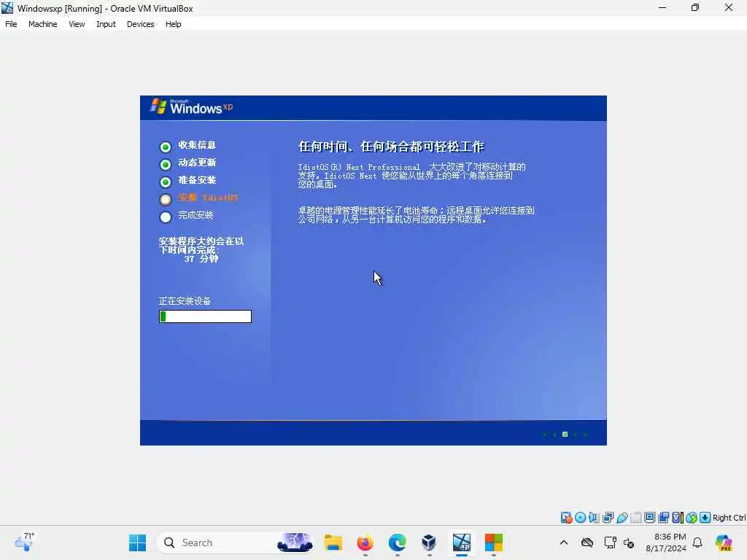The width and height of the screenshot is (747, 560).
Task: Minimize the VirtualBox window
Action: (662, 7)
